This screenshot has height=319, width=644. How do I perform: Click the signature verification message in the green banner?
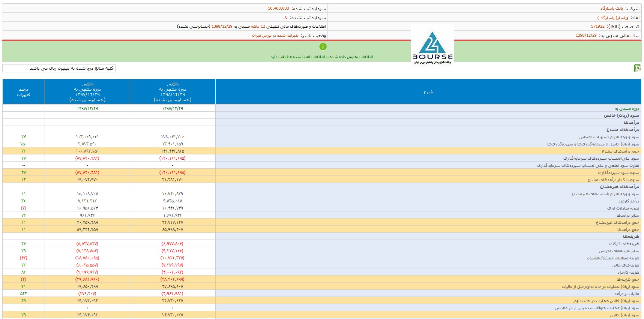pyautogui.click(x=322, y=57)
